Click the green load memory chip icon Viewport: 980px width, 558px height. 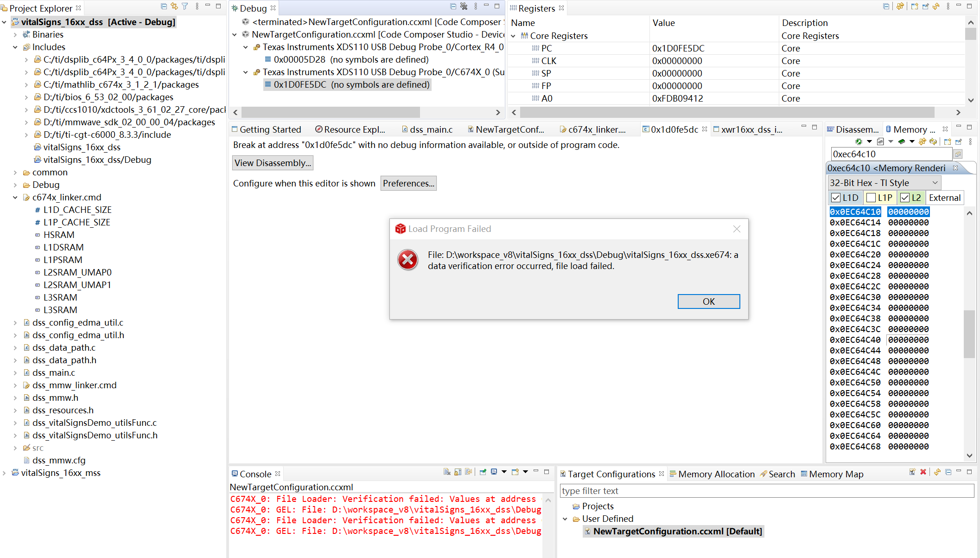(902, 141)
